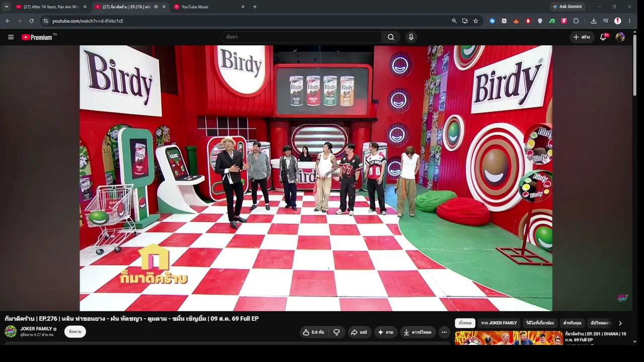Screen dimensions: 644x362
Task: Open the YouTube account avatar menu
Action: point(620,37)
